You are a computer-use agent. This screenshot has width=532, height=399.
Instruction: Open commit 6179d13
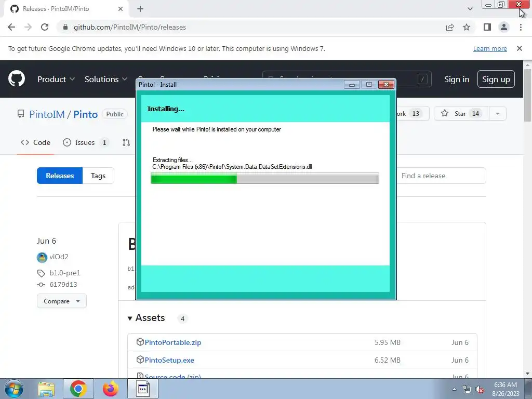(63, 284)
